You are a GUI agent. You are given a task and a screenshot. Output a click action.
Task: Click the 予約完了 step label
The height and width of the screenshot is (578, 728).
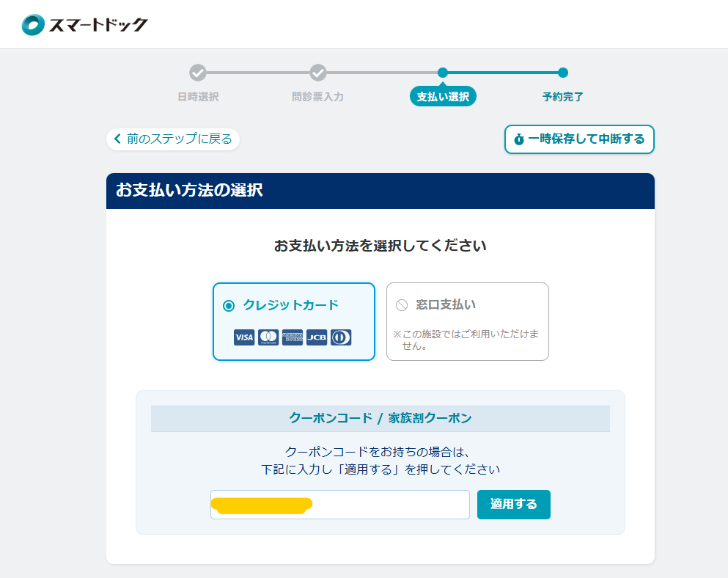pos(562,97)
